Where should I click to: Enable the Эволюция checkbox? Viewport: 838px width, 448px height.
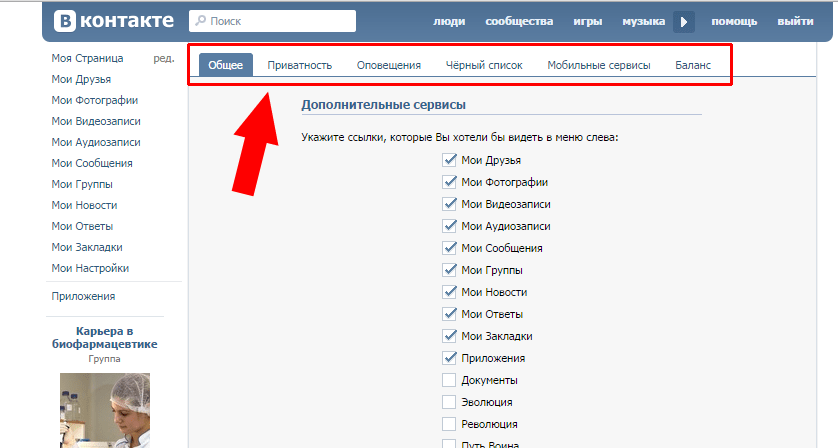(x=449, y=402)
